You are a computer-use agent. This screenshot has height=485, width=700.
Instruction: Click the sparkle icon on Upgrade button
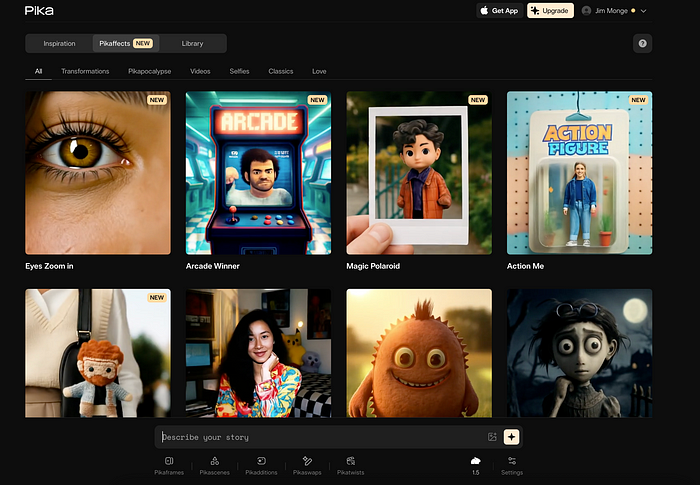tap(535, 11)
